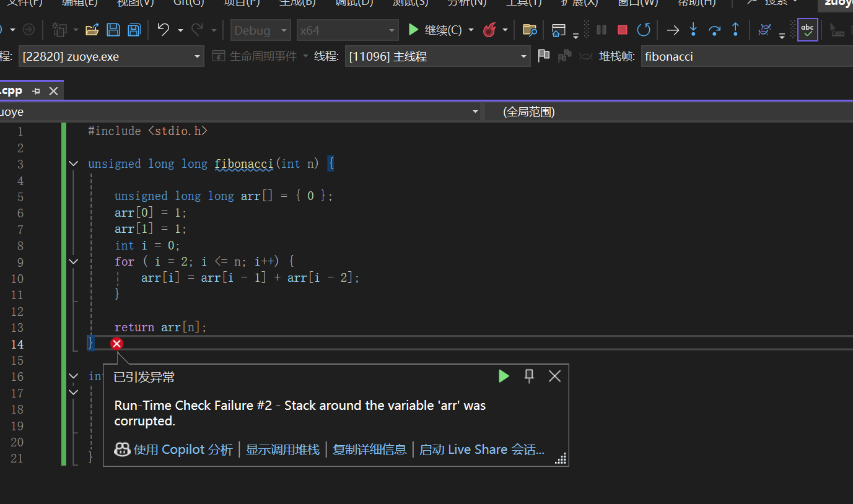
Task: Click the Show Next Statement arrow
Action: pos(673,30)
